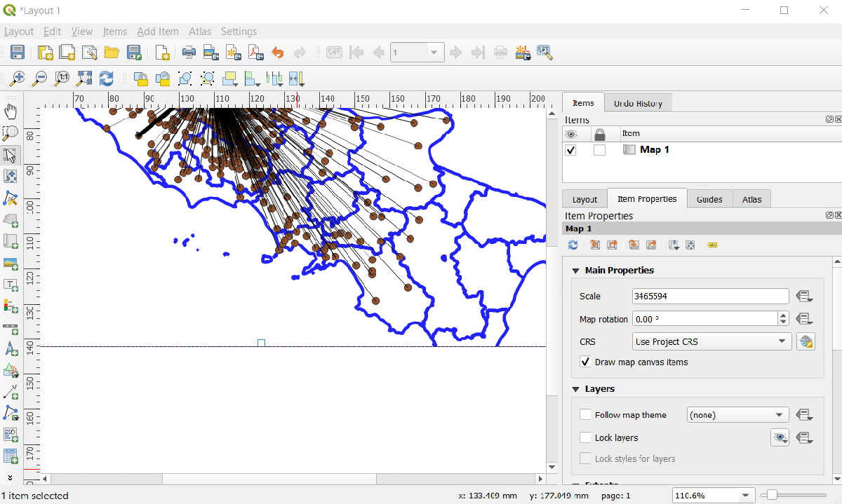Click the Scale input field

710,297
